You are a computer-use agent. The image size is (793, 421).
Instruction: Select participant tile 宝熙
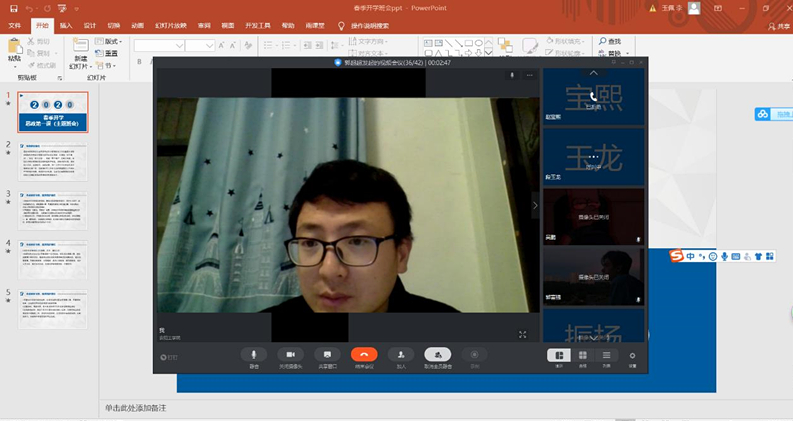pos(594,97)
